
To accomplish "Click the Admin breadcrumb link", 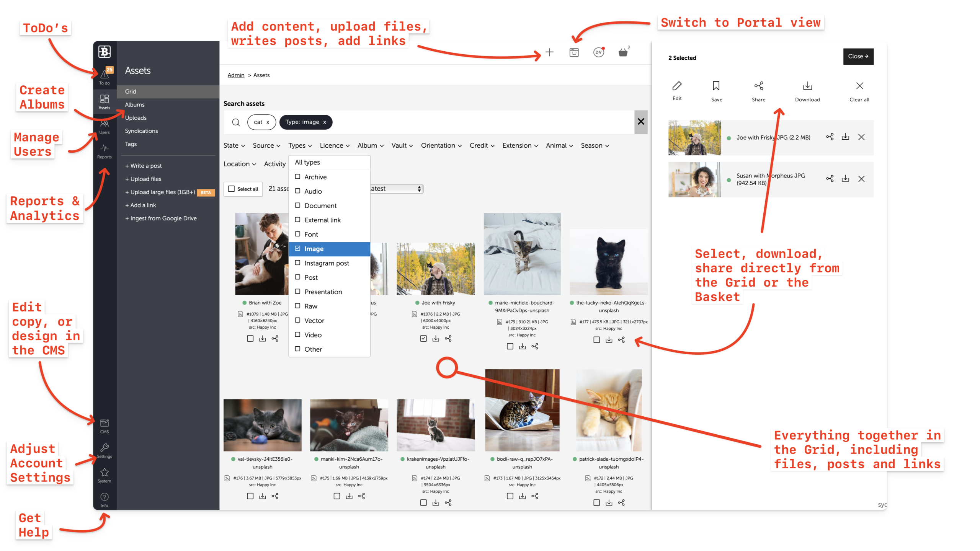I will [236, 75].
